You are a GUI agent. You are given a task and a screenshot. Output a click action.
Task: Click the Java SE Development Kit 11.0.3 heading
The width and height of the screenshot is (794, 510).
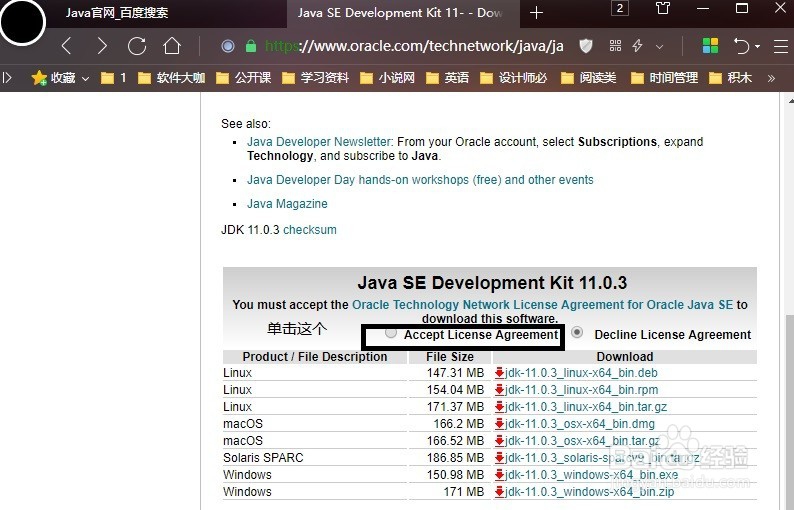[x=492, y=283]
